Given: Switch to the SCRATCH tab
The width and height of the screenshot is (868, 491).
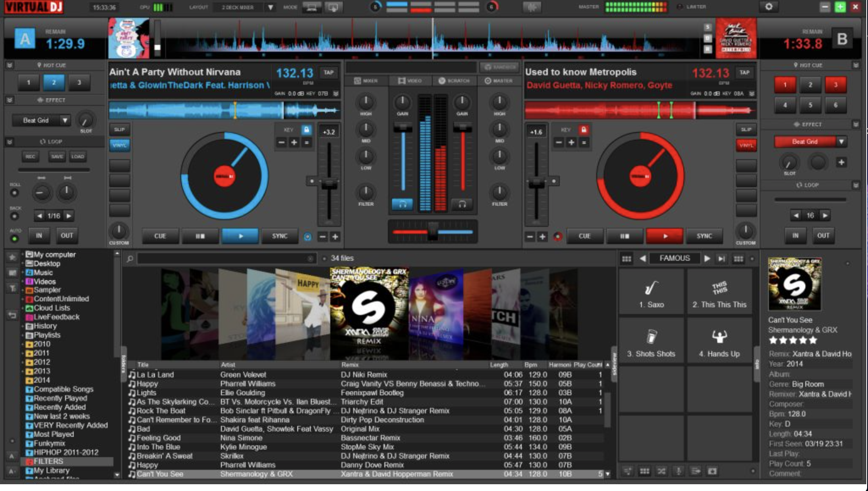Looking at the screenshot, I should (x=454, y=80).
